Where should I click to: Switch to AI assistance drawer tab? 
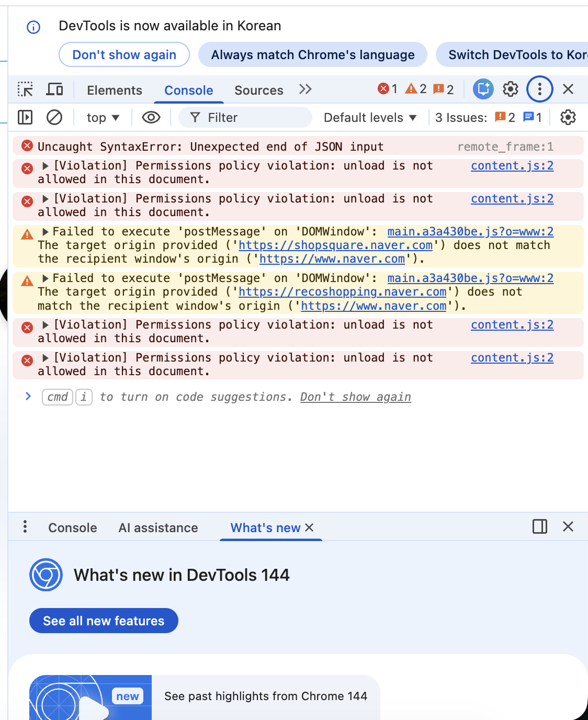tap(158, 528)
